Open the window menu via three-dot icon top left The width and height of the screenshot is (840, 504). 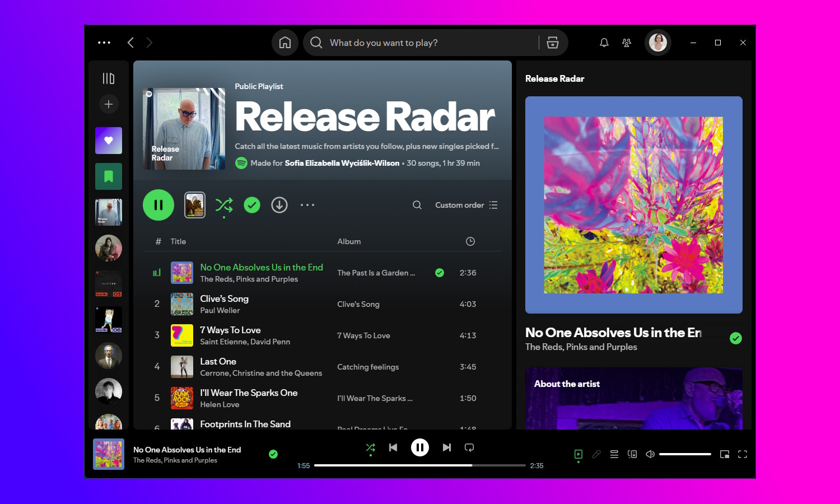104,43
